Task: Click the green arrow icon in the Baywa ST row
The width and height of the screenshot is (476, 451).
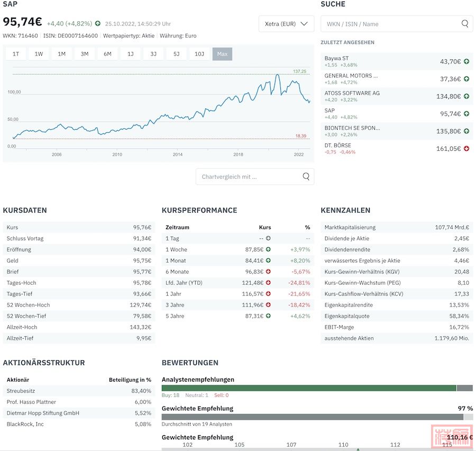Action: pyautogui.click(x=466, y=61)
